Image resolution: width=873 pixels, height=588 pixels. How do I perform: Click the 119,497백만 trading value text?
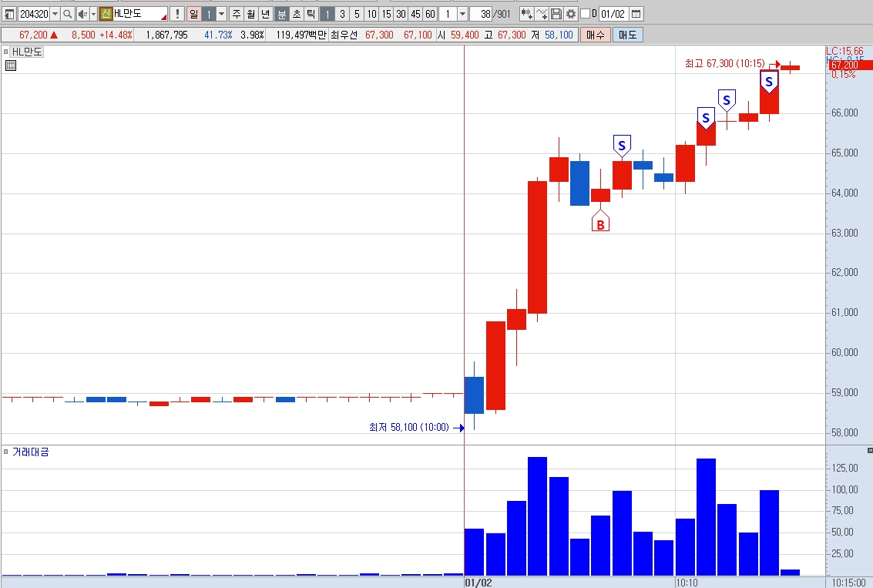coord(301,35)
